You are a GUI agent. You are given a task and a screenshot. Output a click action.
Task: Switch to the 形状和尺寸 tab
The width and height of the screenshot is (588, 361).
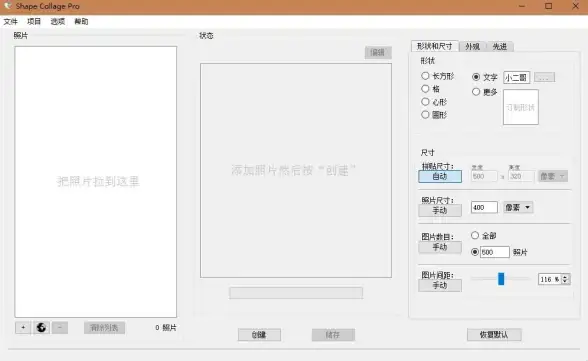[435, 46]
